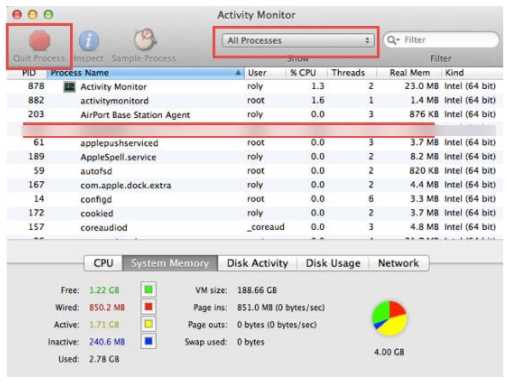
Task: Click the yellow Active memory color swatch
Action: pos(149,324)
